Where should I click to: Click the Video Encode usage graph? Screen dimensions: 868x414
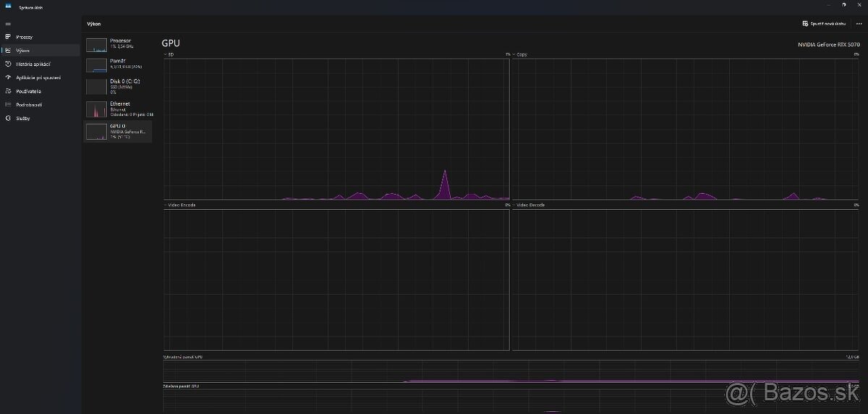[336, 280]
